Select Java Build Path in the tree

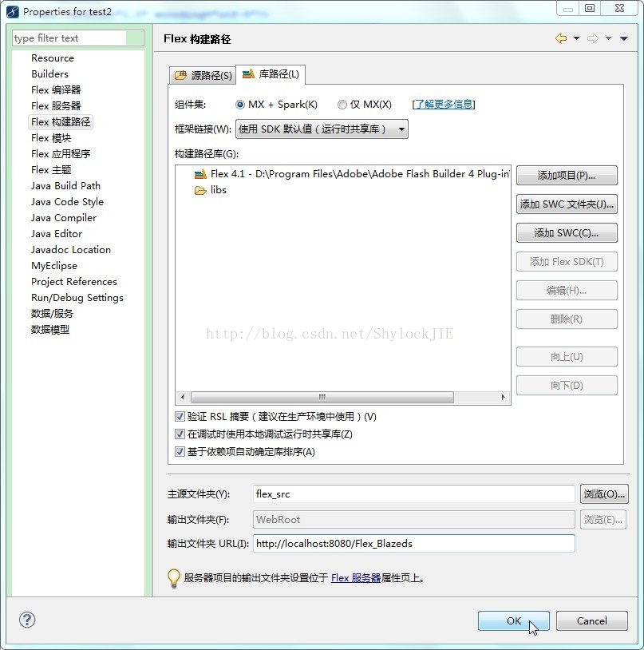[65, 186]
